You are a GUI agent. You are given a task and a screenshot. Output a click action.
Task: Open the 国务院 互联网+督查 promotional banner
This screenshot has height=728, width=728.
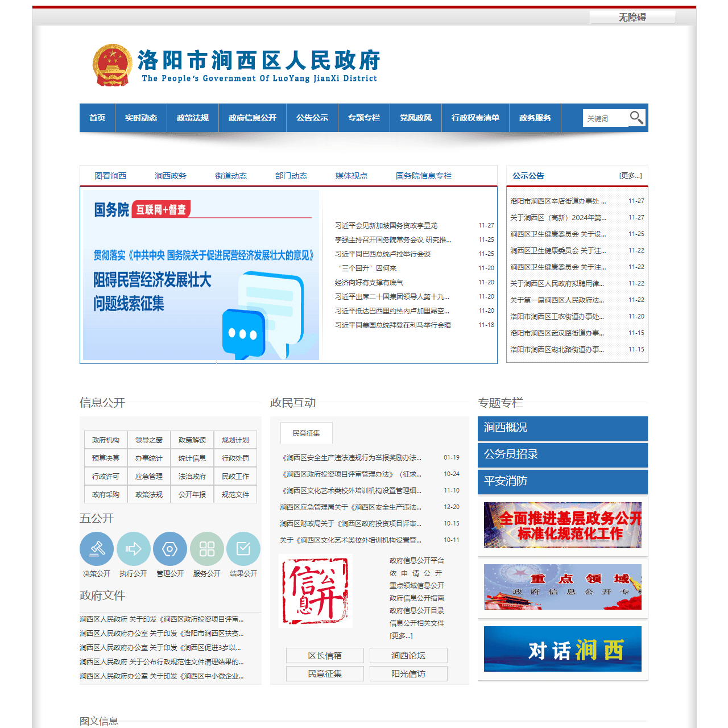point(201,275)
